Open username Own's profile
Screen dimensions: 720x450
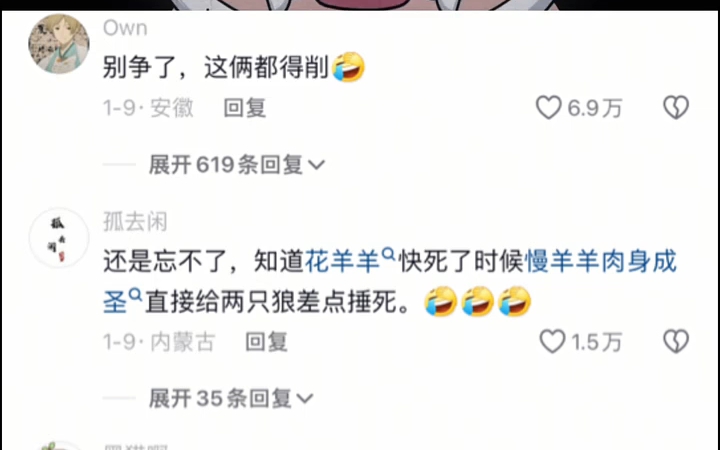tap(125, 28)
